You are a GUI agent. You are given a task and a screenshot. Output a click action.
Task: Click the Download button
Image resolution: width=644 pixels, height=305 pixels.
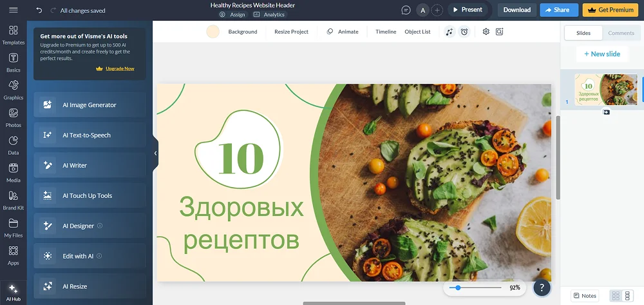[516, 10]
